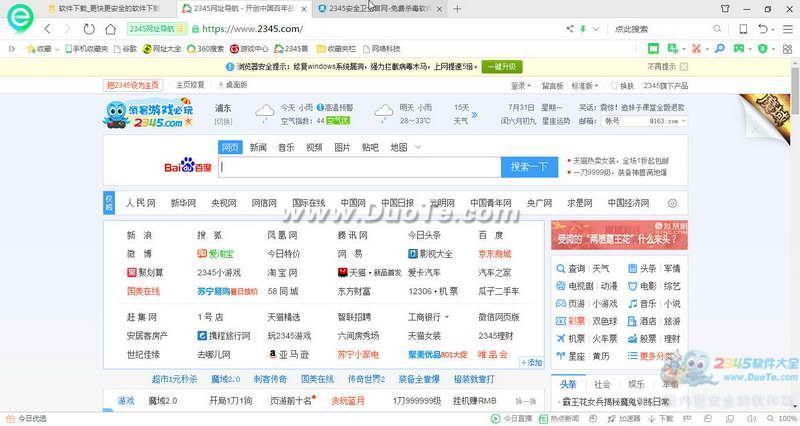
Task: Open the 标准版 dropdown
Action: (x=585, y=85)
